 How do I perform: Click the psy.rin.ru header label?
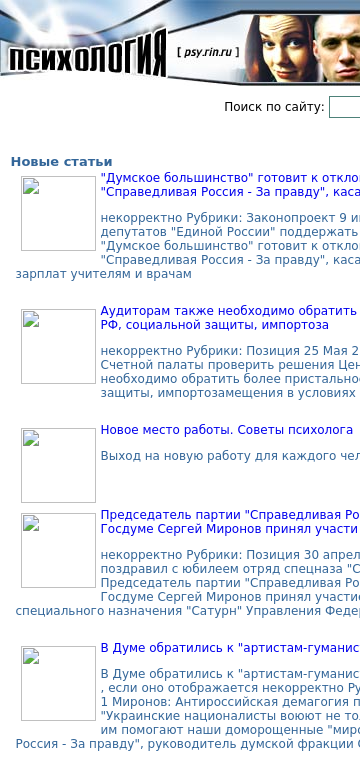click(208, 52)
